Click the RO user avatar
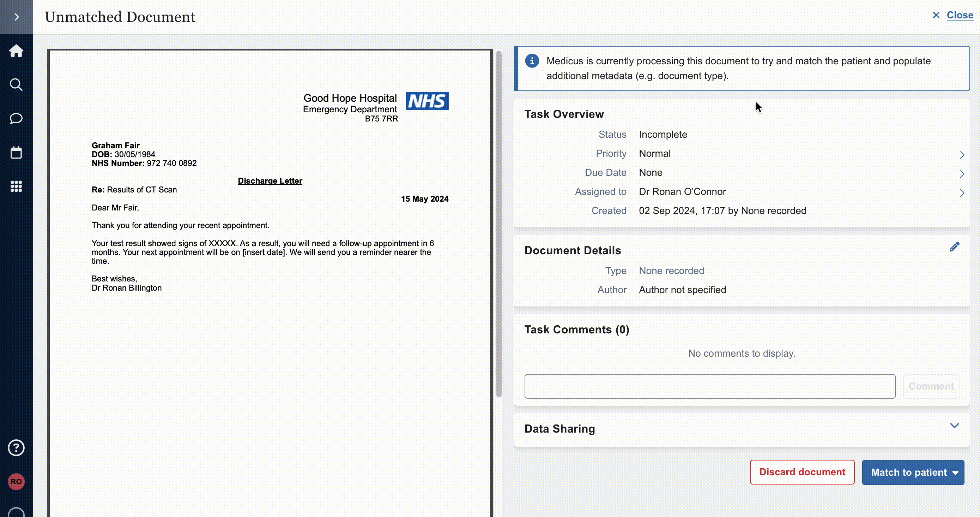Screen dimensions: 980x517 (16, 481)
